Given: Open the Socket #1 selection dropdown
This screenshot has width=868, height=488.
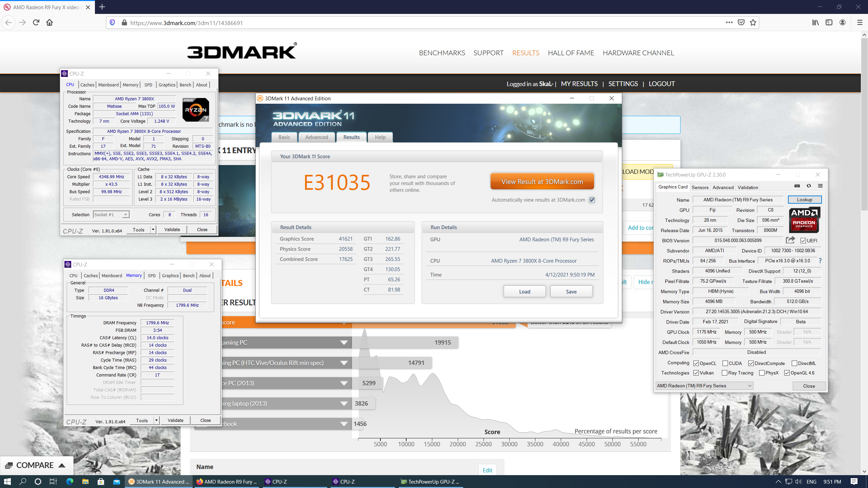Looking at the screenshot, I should tap(111, 215).
